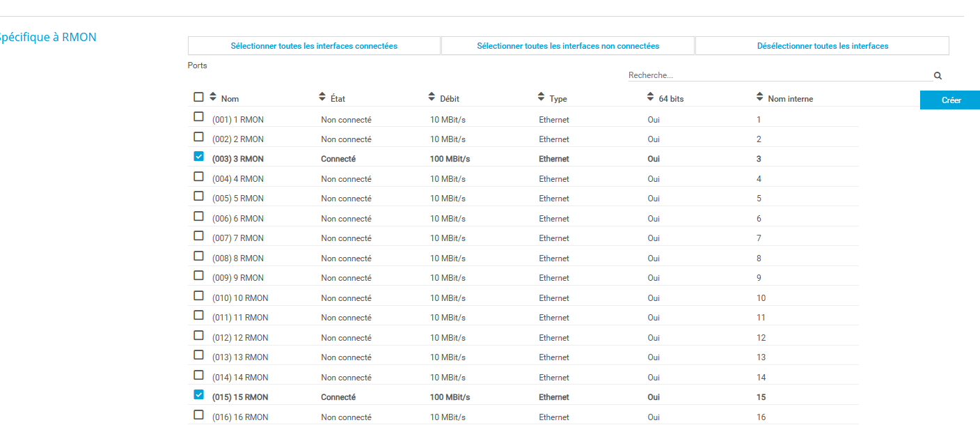
Task: Sort ports by Nom interne column arrows
Action: pos(759,98)
